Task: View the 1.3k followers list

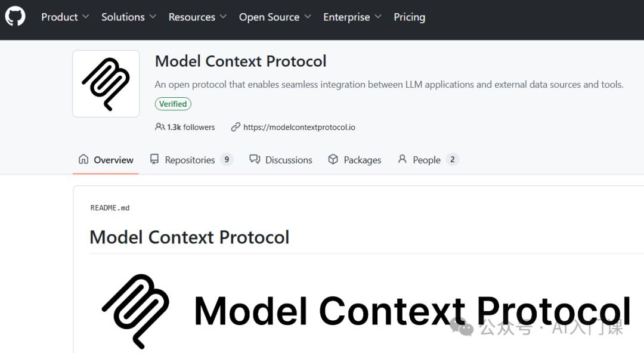Action: pyautogui.click(x=191, y=128)
